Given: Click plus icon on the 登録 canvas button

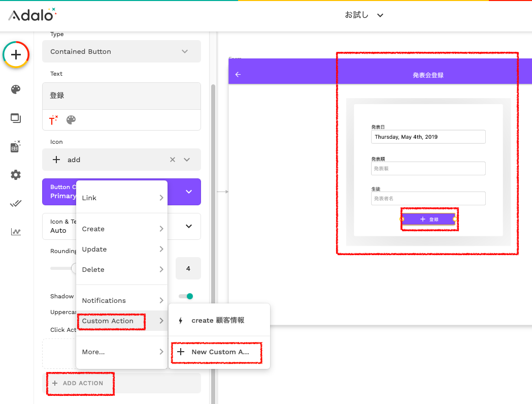Looking at the screenshot, I should click(x=423, y=219).
